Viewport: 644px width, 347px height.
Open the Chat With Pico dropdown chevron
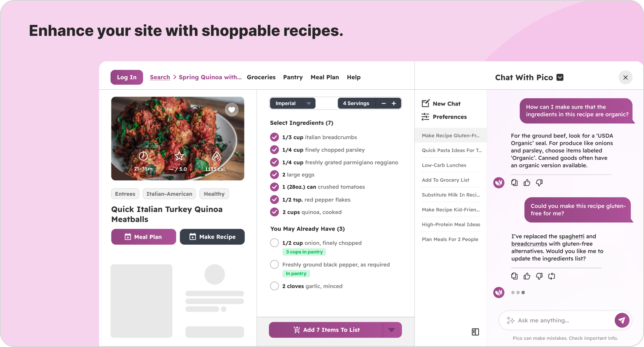click(560, 77)
